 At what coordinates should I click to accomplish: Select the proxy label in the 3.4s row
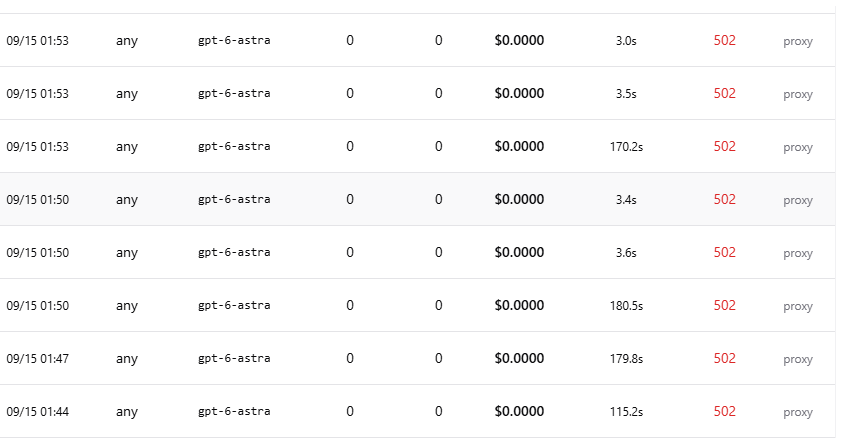798,200
